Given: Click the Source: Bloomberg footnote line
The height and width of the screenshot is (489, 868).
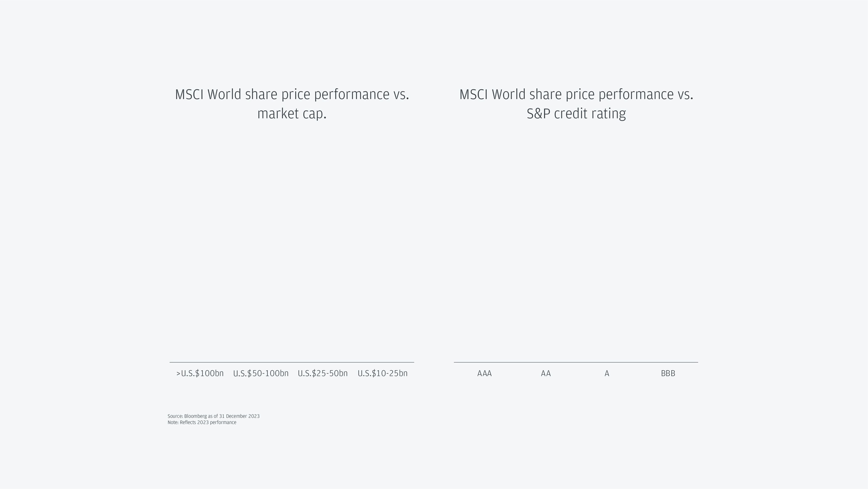Looking at the screenshot, I should coord(214,416).
